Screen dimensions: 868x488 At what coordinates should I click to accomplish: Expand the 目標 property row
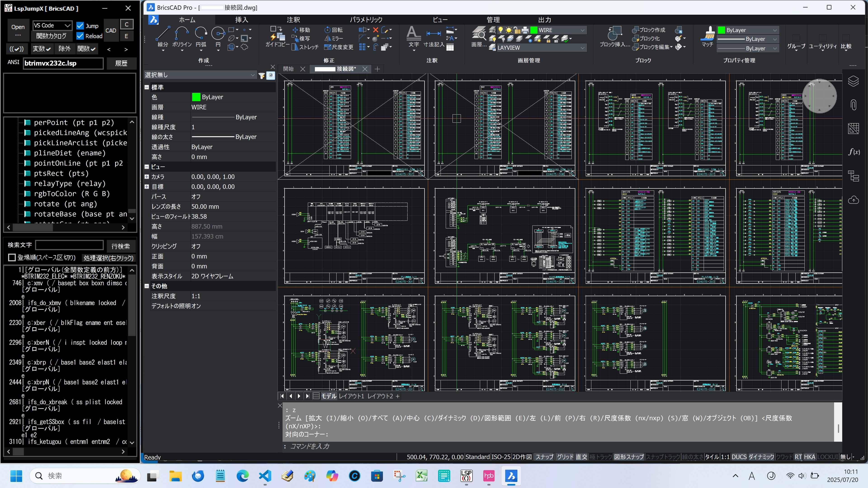coord(146,187)
